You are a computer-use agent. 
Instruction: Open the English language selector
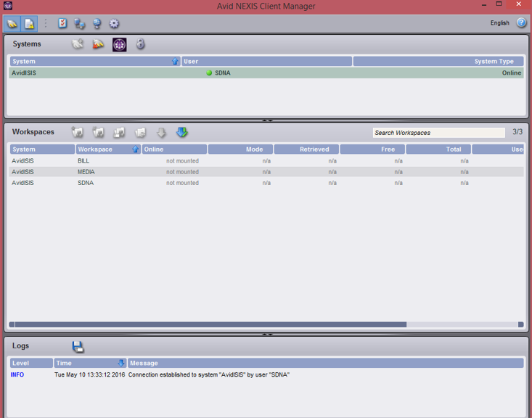[500, 22]
